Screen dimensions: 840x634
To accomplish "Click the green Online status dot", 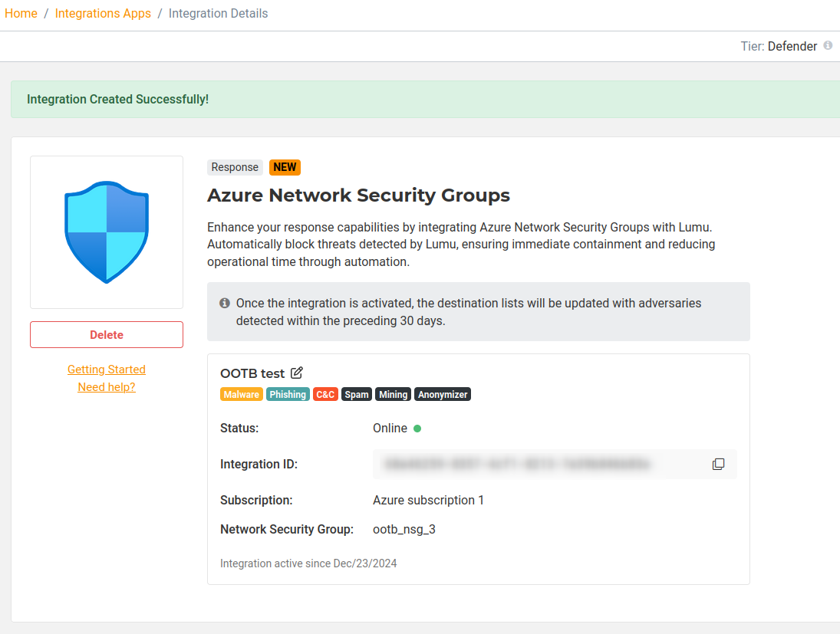I will point(417,429).
